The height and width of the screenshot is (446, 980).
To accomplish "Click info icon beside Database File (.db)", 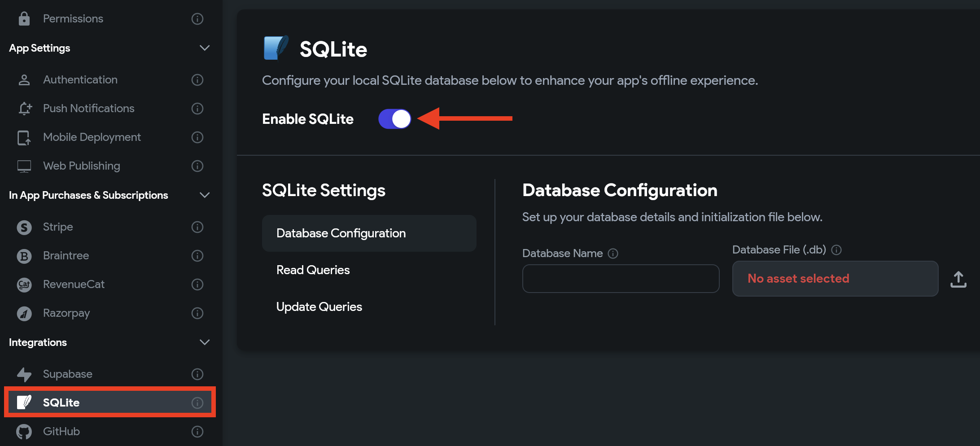I will click(x=836, y=250).
